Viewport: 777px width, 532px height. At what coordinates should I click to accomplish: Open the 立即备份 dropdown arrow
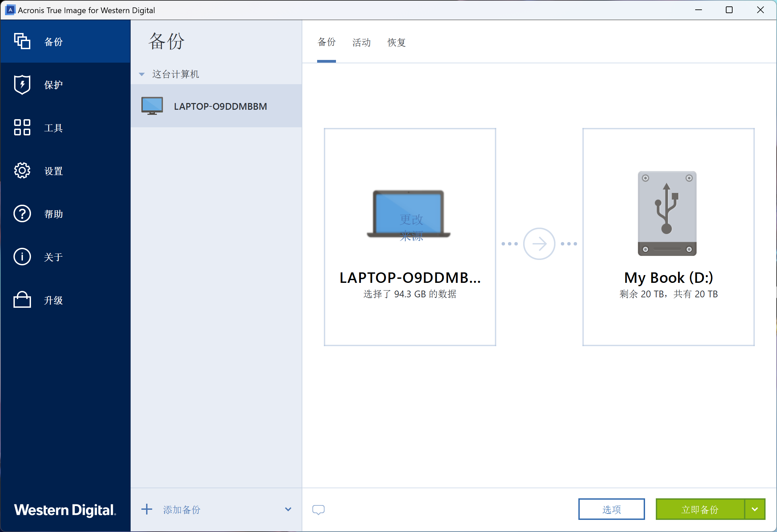point(755,509)
